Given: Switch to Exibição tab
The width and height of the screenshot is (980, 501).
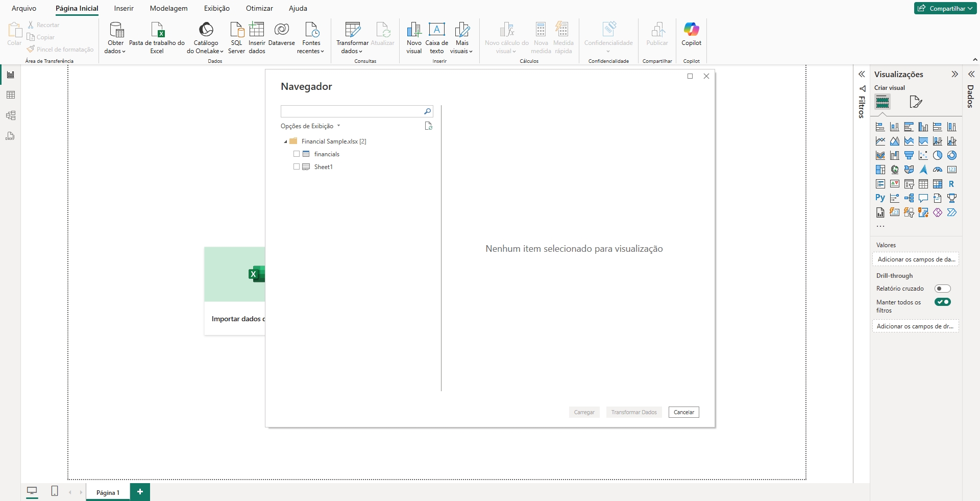Looking at the screenshot, I should coord(217,8).
